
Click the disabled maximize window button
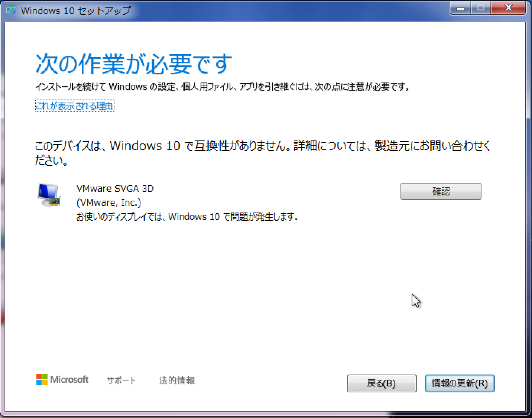click(x=481, y=8)
